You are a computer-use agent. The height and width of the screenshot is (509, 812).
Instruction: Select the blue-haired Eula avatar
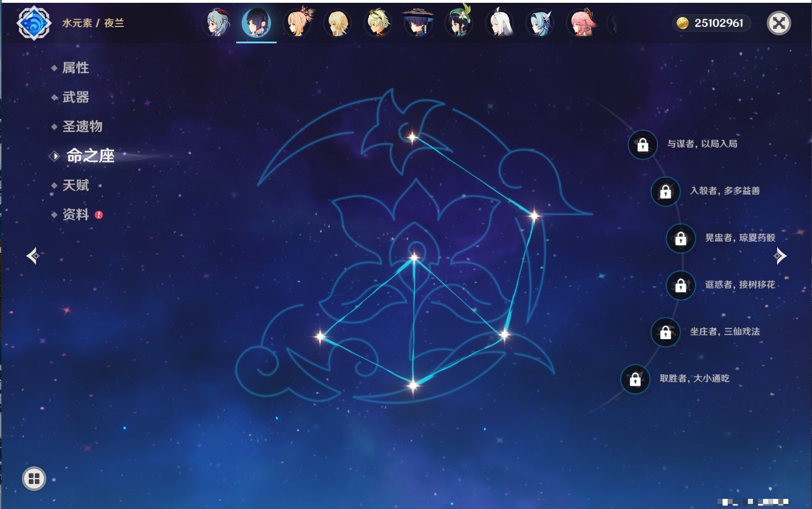coord(540,23)
